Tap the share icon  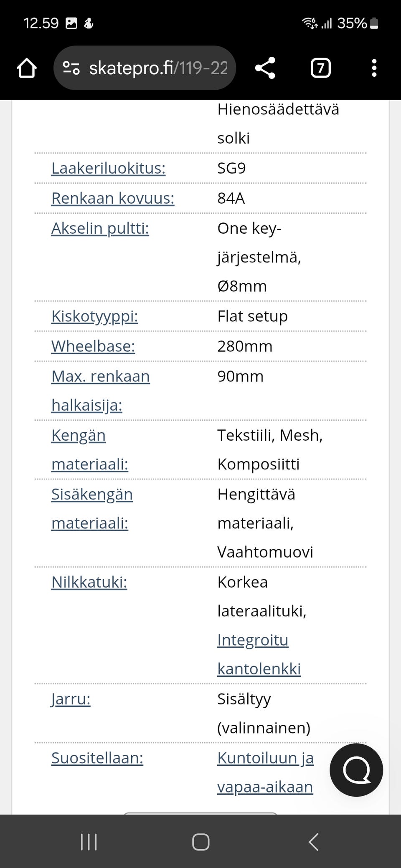pos(265,68)
